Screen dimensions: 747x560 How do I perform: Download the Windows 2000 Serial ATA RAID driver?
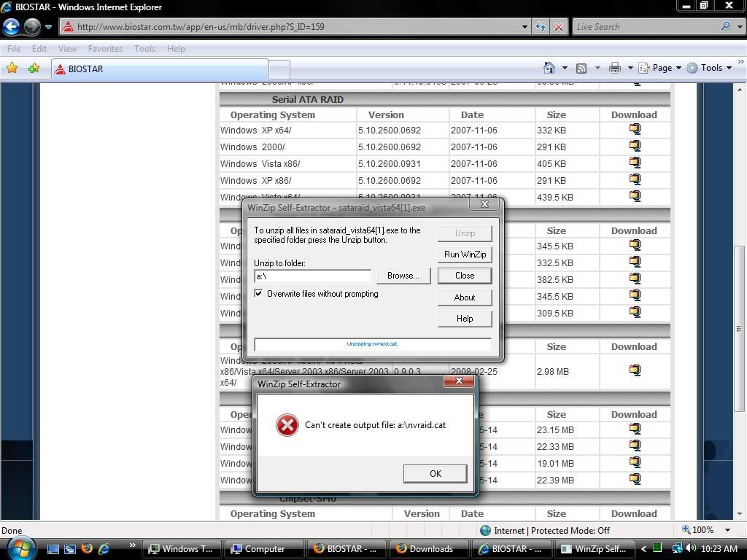[635, 146]
